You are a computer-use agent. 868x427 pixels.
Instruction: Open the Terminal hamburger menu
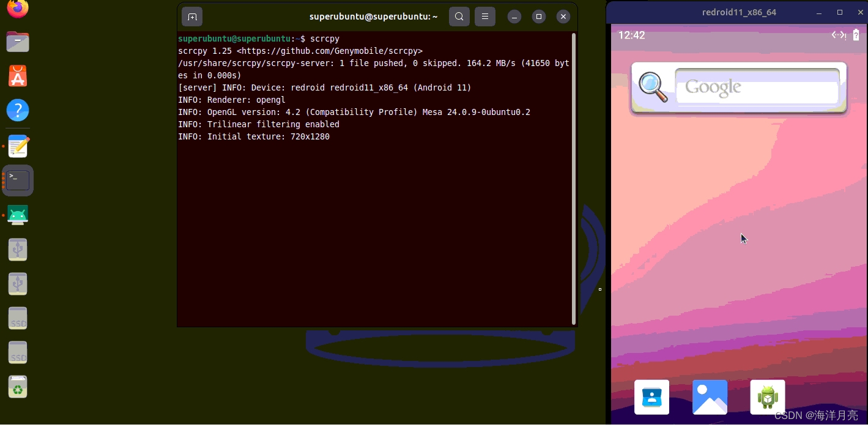click(485, 17)
